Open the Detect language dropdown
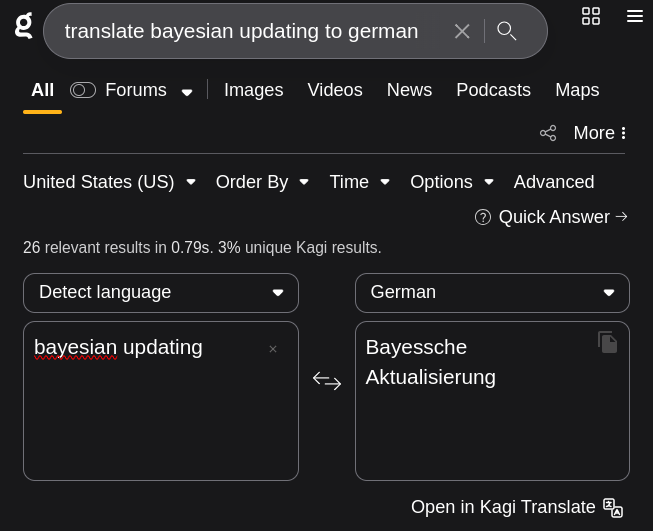The width and height of the screenshot is (653, 531). pos(161,293)
